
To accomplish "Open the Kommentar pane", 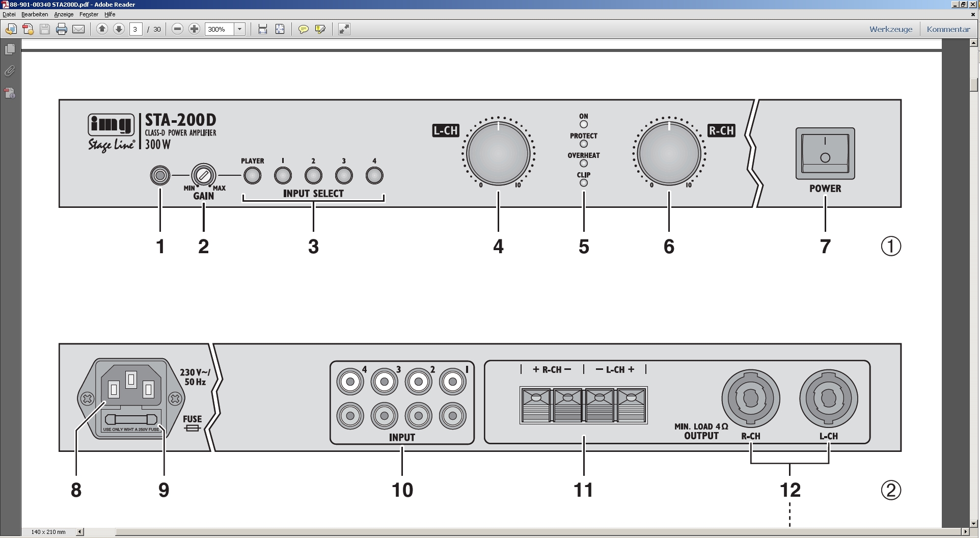I will coord(948,29).
